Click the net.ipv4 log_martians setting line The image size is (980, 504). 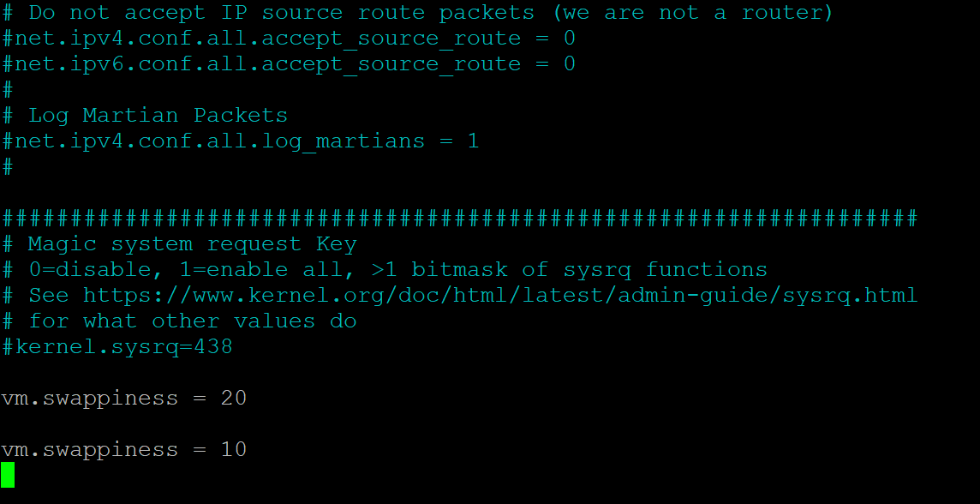[241, 141]
